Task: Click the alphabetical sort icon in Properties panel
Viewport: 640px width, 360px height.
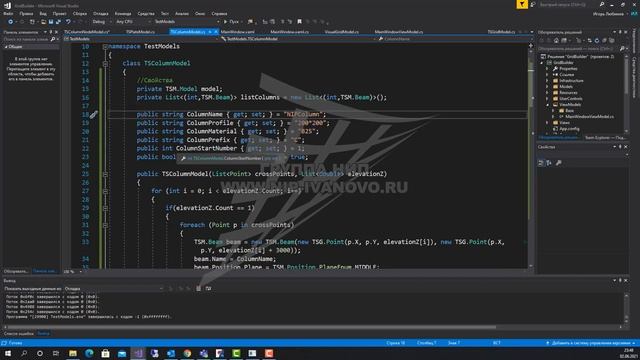Action: click(549, 163)
